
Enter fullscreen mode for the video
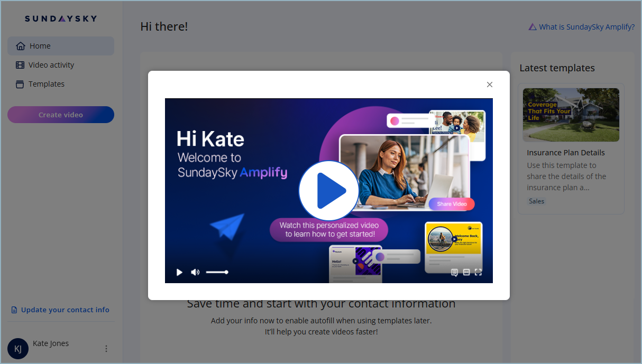point(478,272)
